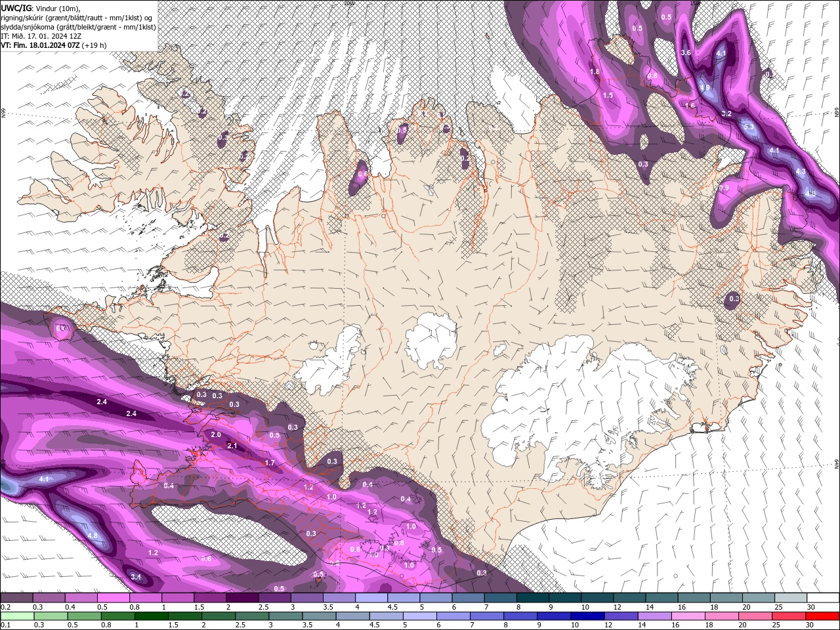Click the white swatch ending the upper legend
840x630 pixels.
coord(822,598)
